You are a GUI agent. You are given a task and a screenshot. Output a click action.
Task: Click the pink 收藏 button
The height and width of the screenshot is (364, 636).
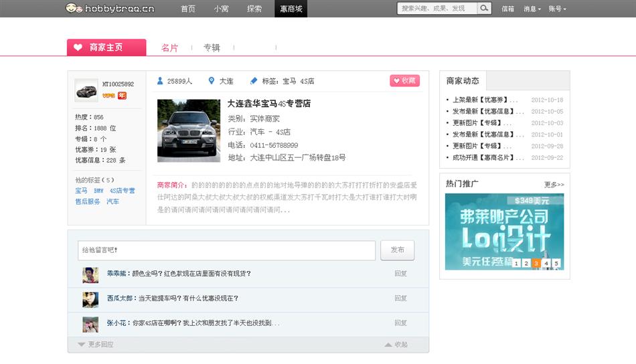coord(405,81)
